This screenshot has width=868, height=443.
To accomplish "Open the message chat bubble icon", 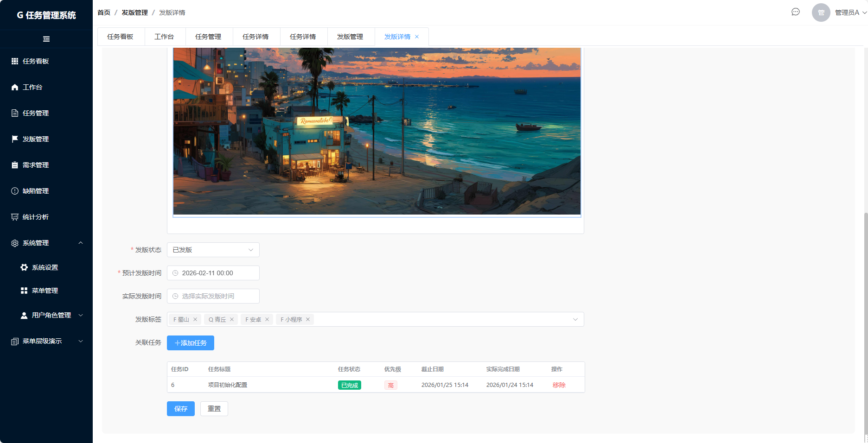I will [796, 12].
